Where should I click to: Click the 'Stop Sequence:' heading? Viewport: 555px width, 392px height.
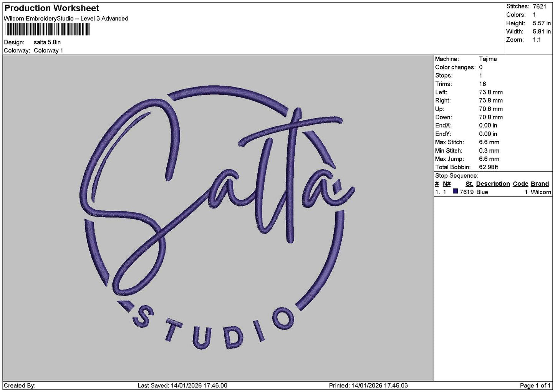coord(457,176)
